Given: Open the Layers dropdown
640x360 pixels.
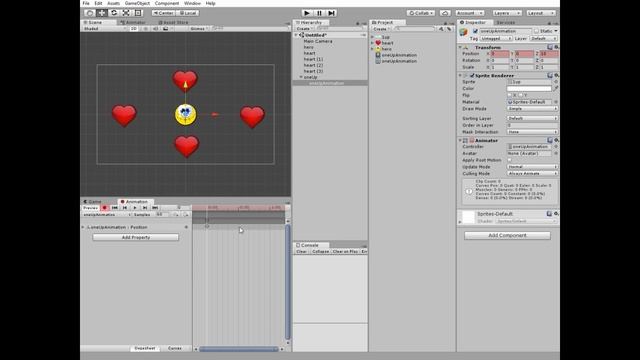Looking at the screenshot, I should click(507, 13).
